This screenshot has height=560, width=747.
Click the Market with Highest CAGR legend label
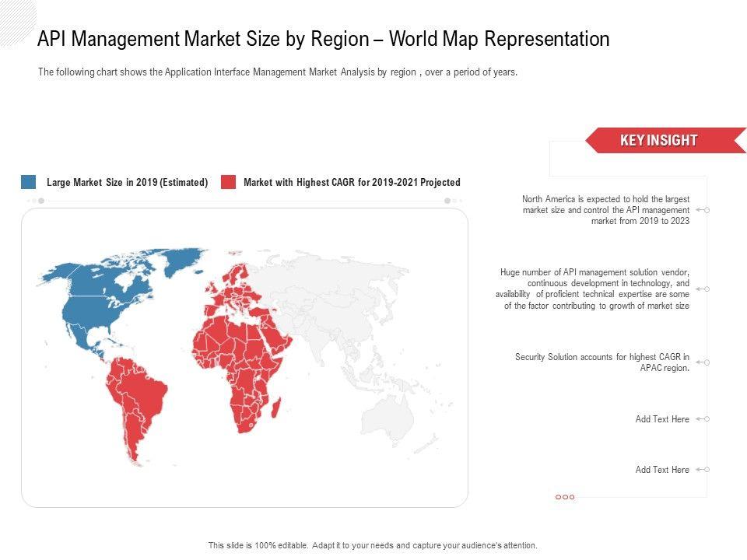click(352, 183)
